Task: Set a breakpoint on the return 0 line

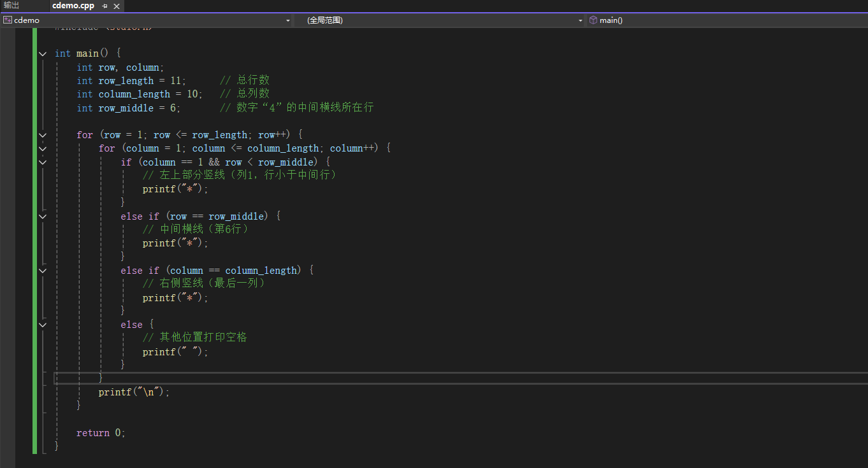Action: (22, 432)
